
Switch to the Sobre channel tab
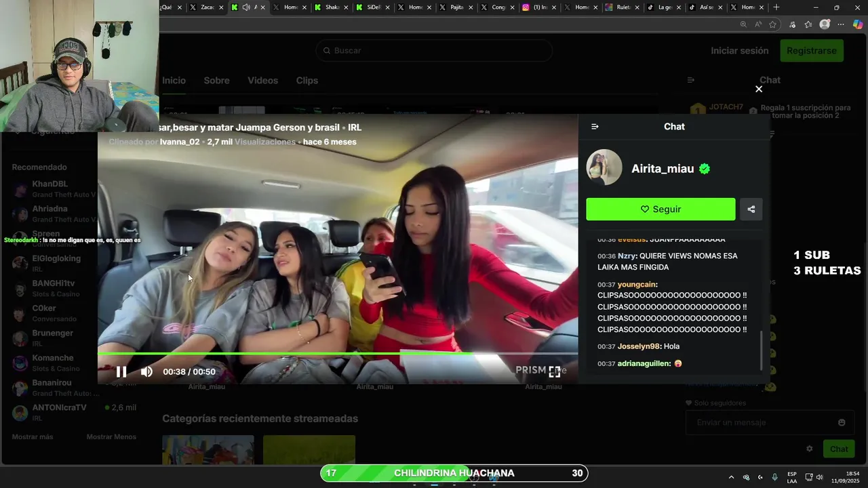[216, 81]
